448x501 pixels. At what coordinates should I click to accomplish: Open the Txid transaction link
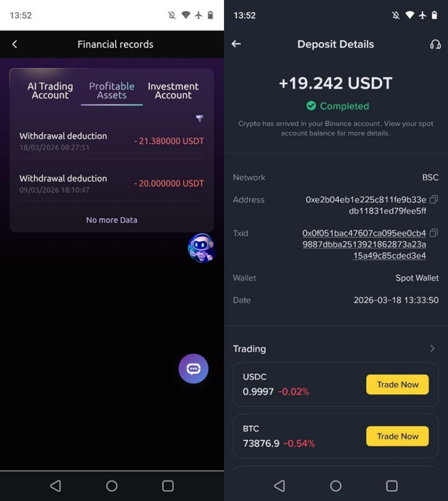(364, 244)
